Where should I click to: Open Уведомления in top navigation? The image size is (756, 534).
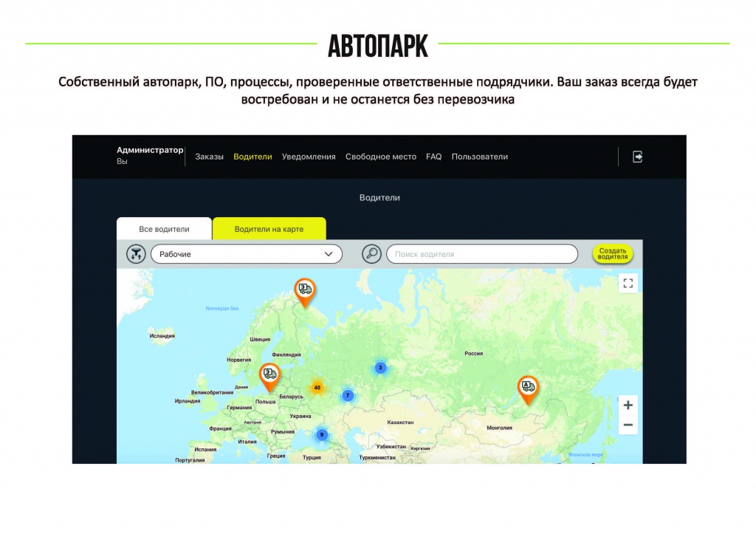point(309,157)
